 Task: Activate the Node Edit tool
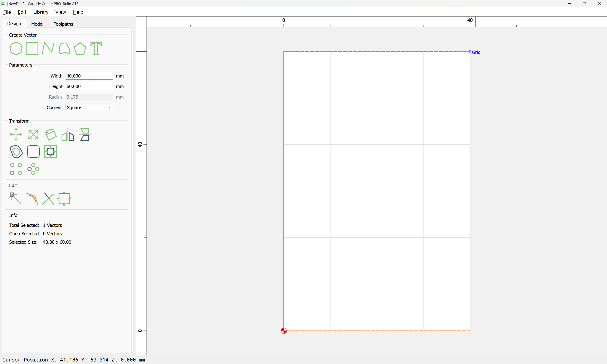[15, 198]
